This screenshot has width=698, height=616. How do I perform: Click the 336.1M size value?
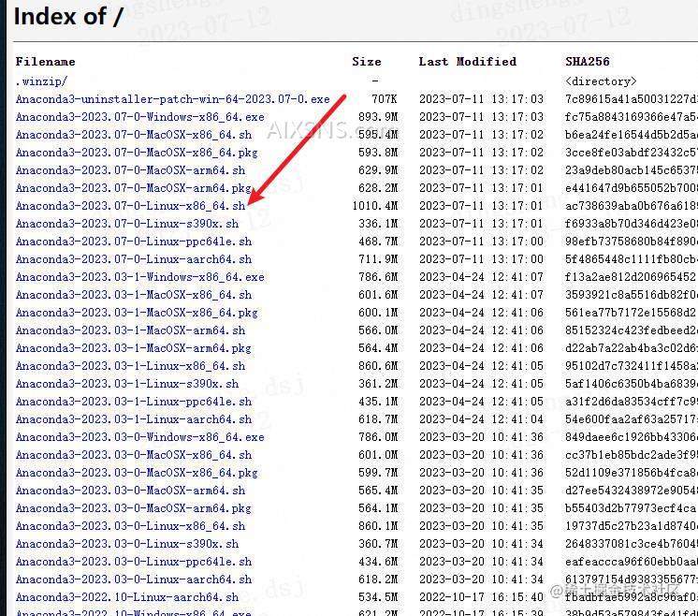[378, 224]
